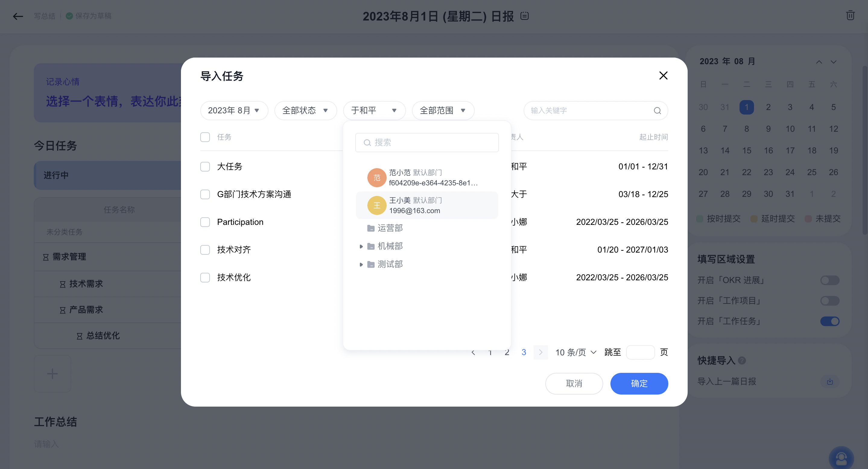Click 写总结 link at top left
The image size is (868, 469).
point(44,16)
